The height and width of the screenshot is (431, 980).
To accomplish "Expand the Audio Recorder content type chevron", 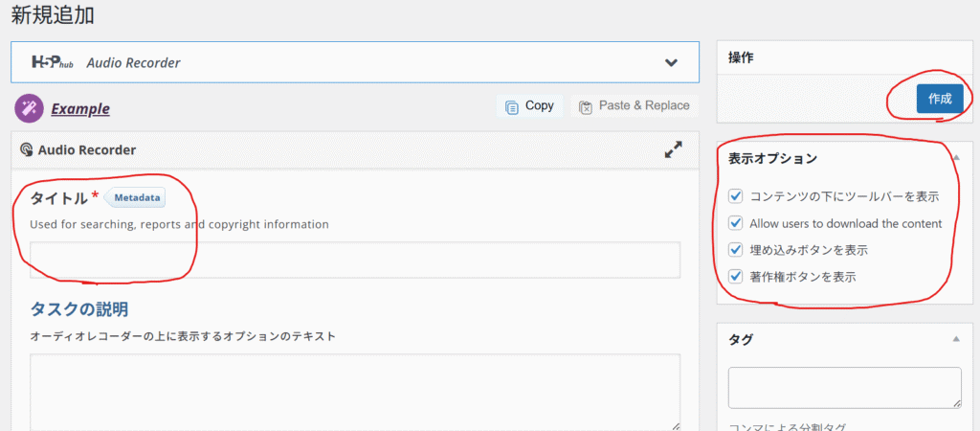I will point(672,63).
